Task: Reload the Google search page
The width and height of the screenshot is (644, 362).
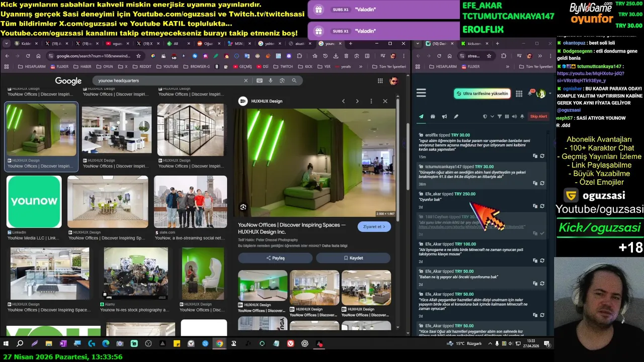Action: 28,56
